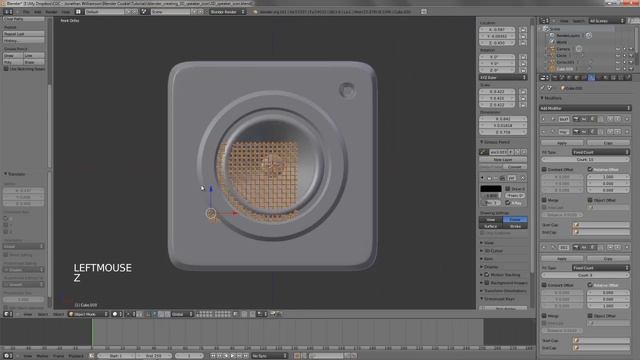
Task: Toggle Object Offset in Count 3 array
Action: click(x=590, y=316)
